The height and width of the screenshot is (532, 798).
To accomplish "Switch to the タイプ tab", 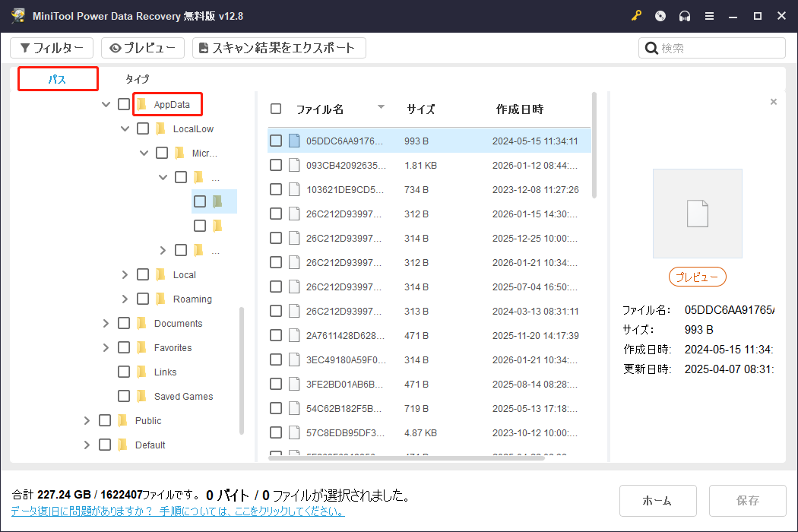I will 137,78.
